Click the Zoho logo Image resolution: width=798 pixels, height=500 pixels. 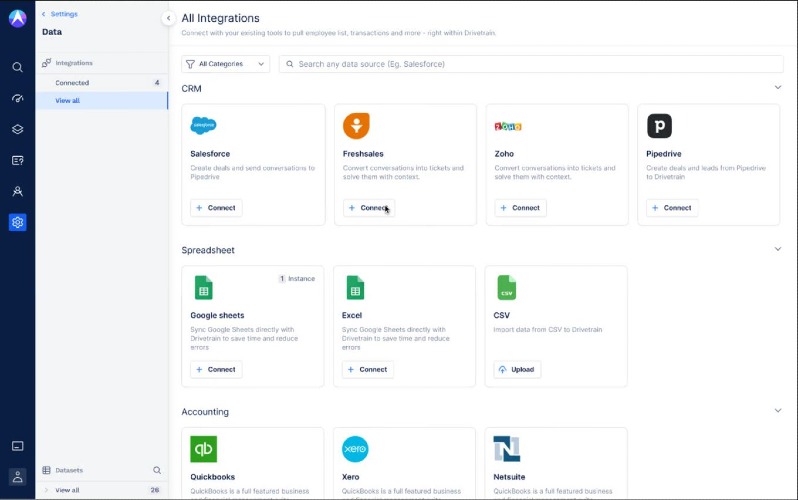coord(508,126)
